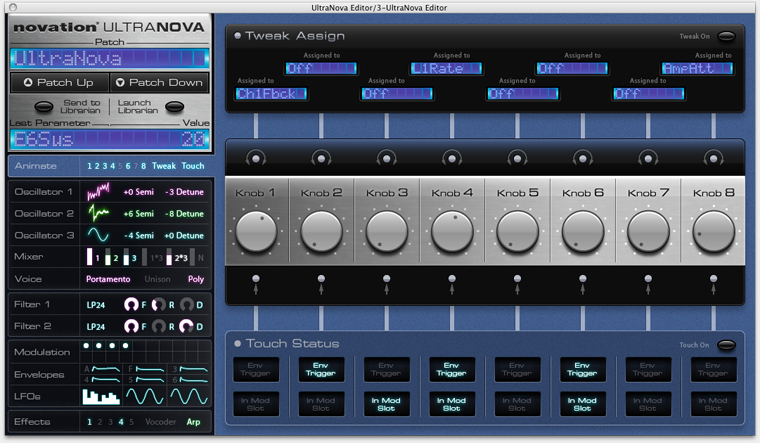760x443 pixels.
Task: Open the Off assignment field for Knob 3
Action: (397, 94)
